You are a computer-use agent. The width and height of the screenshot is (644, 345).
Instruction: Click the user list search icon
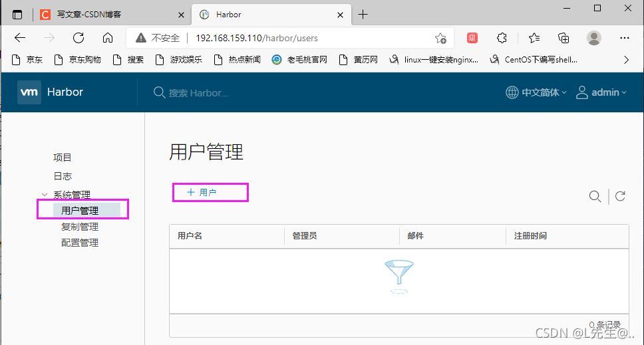(595, 197)
